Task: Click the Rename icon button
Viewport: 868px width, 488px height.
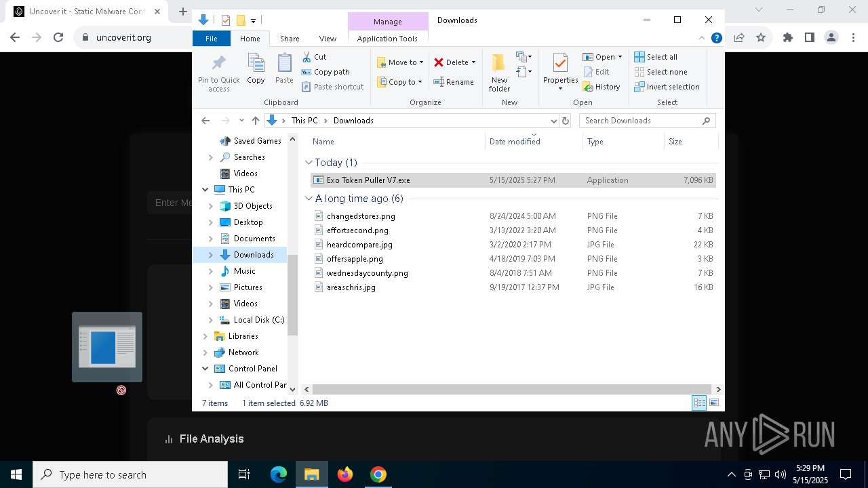Action: [454, 82]
